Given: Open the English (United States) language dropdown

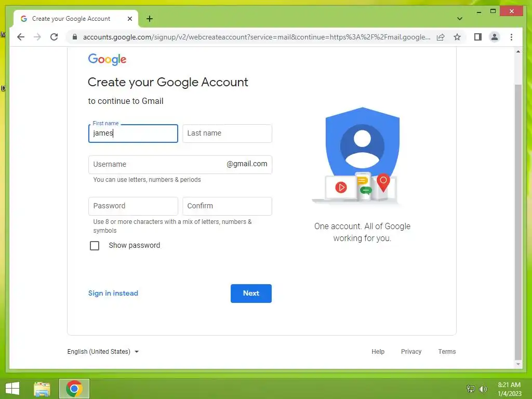Looking at the screenshot, I should pyautogui.click(x=103, y=352).
